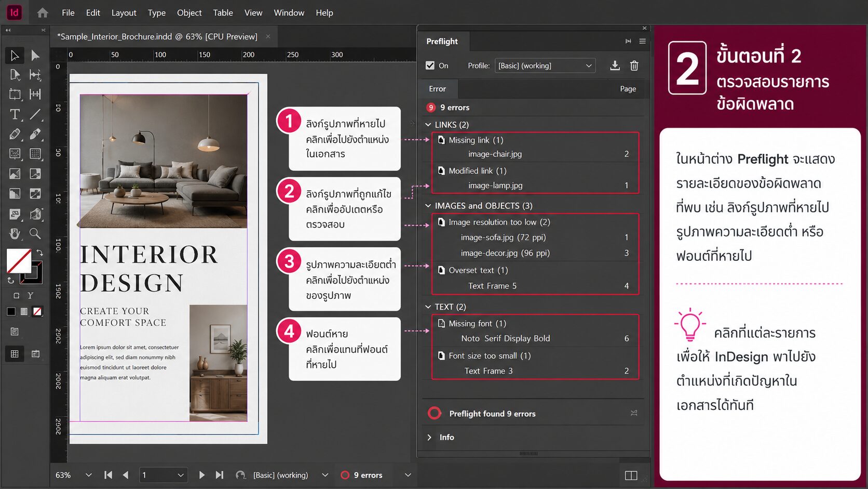The height and width of the screenshot is (489, 868).
Task: Toggle Normal view mode grid button
Action: pyautogui.click(x=15, y=354)
